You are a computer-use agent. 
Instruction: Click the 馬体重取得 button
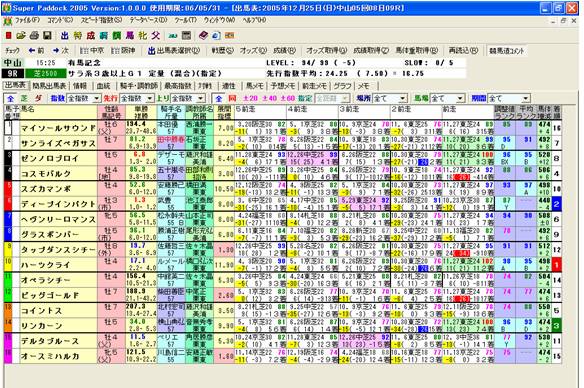click(416, 50)
